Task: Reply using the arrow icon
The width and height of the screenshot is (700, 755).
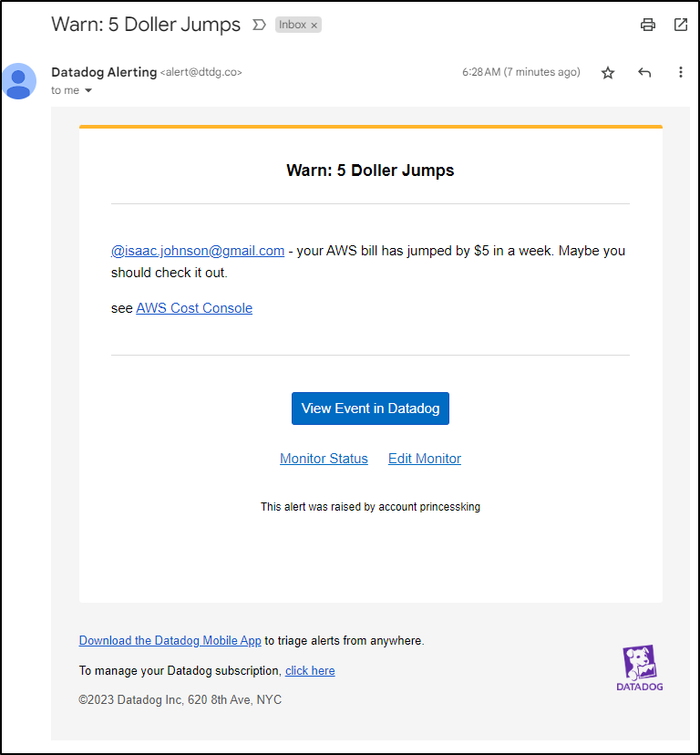Action: 644,73
